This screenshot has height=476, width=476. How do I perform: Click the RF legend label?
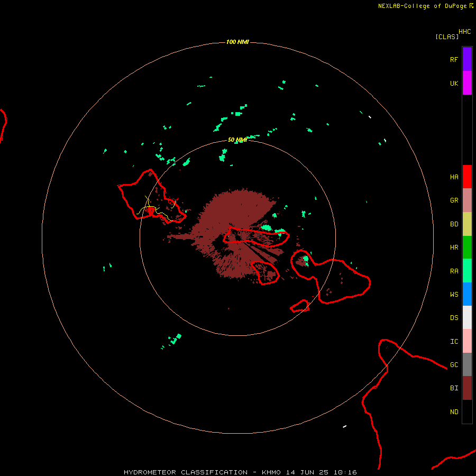click(454, 59)
